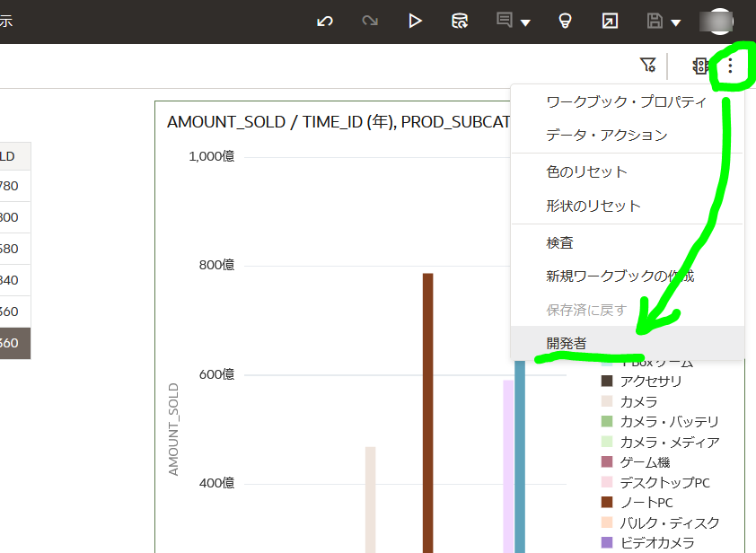The image size is (756, 553).
Task: Expand the comment options dropdown arrow
Action: tap(524, 24)
